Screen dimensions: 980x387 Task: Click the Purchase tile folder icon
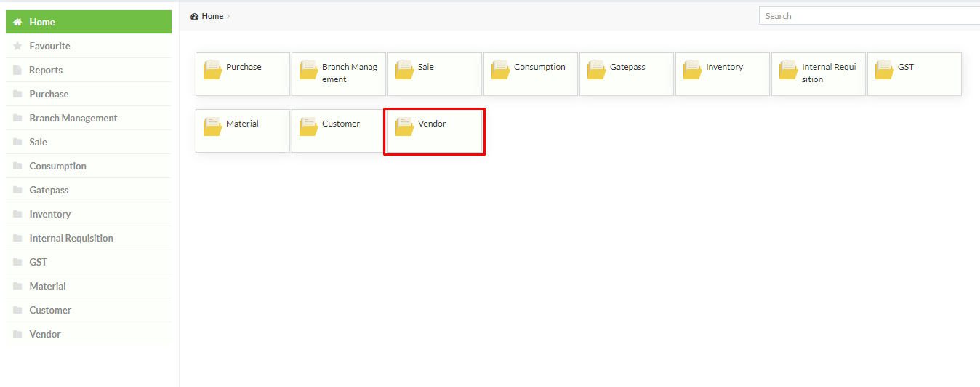[212, 70]
